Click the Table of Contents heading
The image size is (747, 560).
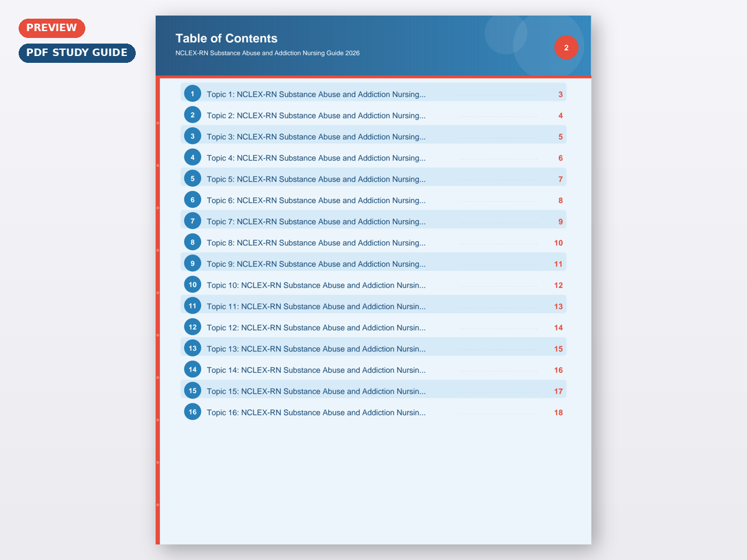pyautogui.click(x=227, y=39)
